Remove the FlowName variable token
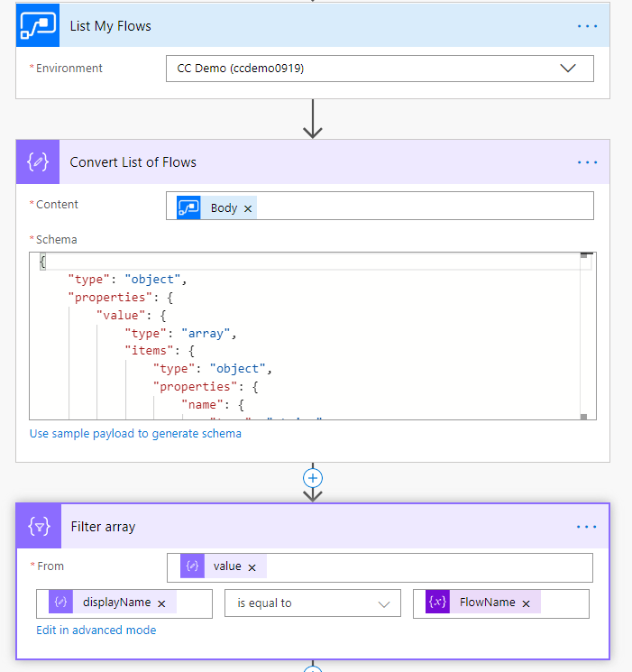Screen dimensions: 632x672 coord(526,603)
